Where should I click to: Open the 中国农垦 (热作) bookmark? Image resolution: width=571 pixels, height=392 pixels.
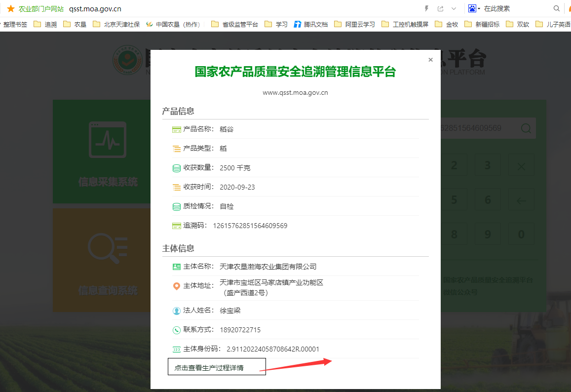point(173,24)
